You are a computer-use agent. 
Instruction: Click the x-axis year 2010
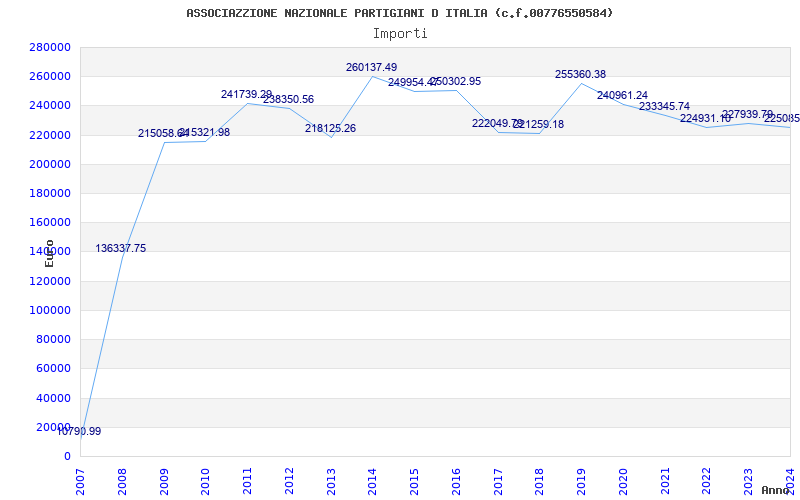206,482
